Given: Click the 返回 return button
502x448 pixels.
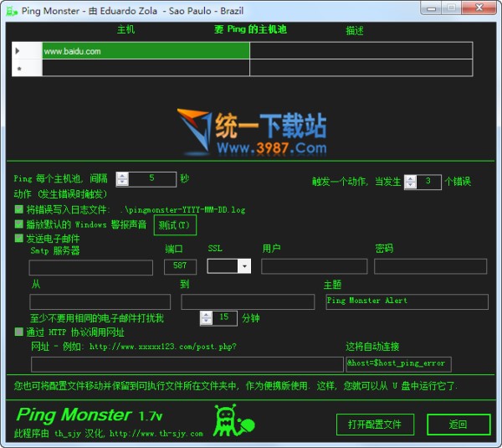Looking at the screenshot, I should (x=458, y=425).
